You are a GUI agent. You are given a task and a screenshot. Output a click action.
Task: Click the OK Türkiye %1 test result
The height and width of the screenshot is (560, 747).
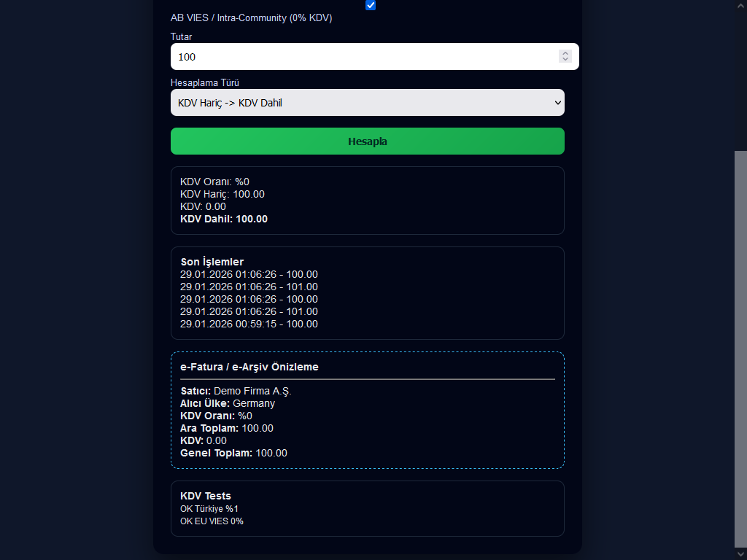click(x=209, y=508)
